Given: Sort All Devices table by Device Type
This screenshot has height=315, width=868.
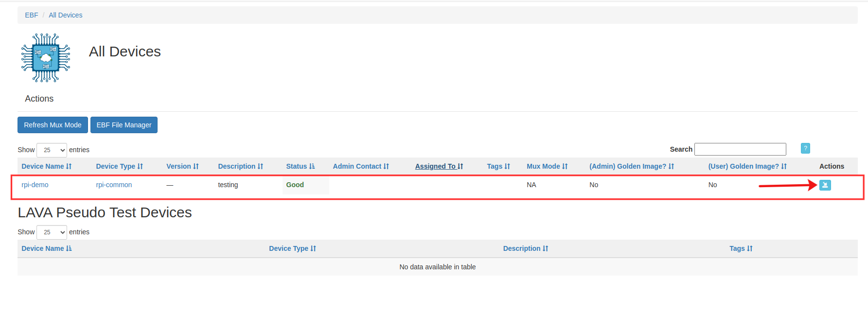Looking at the screenshot, I should (120, 166).
